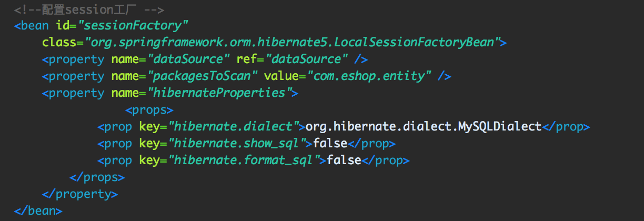Click the LocalSessionFactoryBean class value

click(x=291, y=43)
